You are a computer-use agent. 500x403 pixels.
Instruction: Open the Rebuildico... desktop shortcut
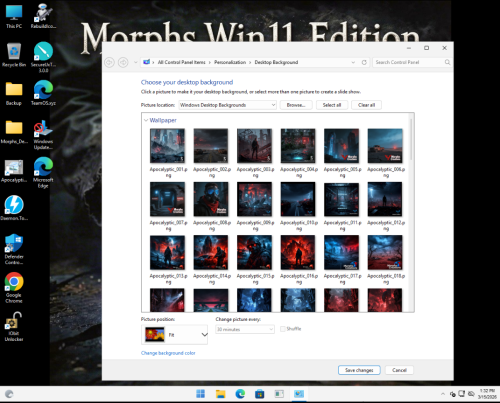coord(43,16)
